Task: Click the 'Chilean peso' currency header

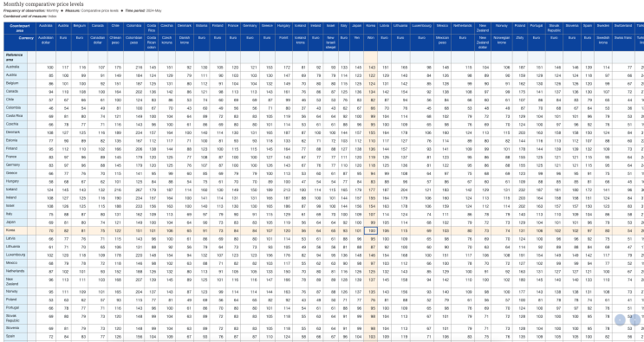Action: [x=115, y=42]
